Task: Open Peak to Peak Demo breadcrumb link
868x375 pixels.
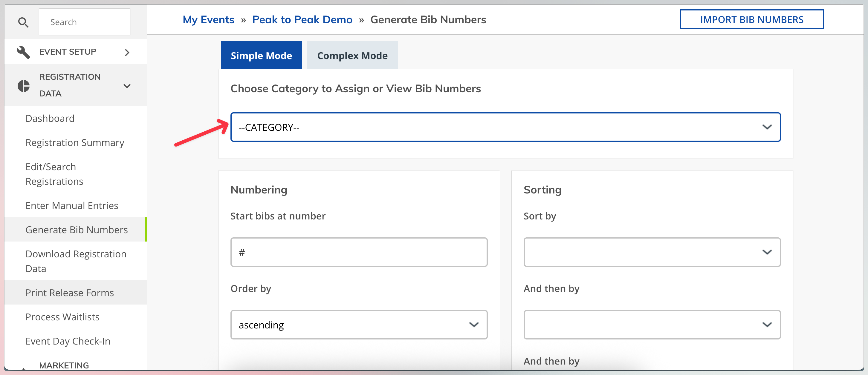Action: point(302,19)
